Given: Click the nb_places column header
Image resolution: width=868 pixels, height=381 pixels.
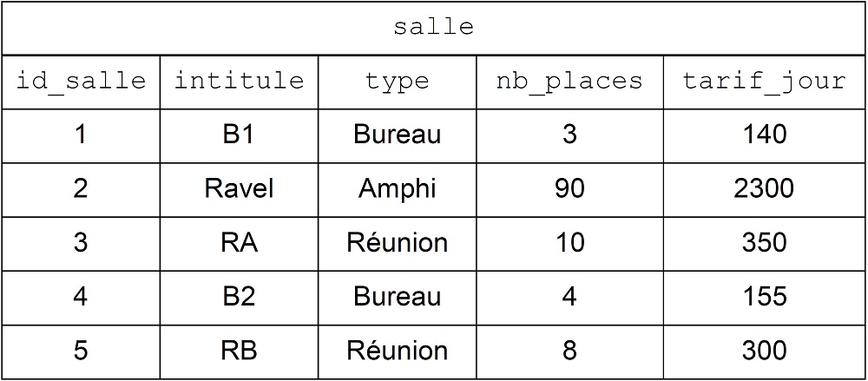Looking at the screenshot, I should (569, 82).
